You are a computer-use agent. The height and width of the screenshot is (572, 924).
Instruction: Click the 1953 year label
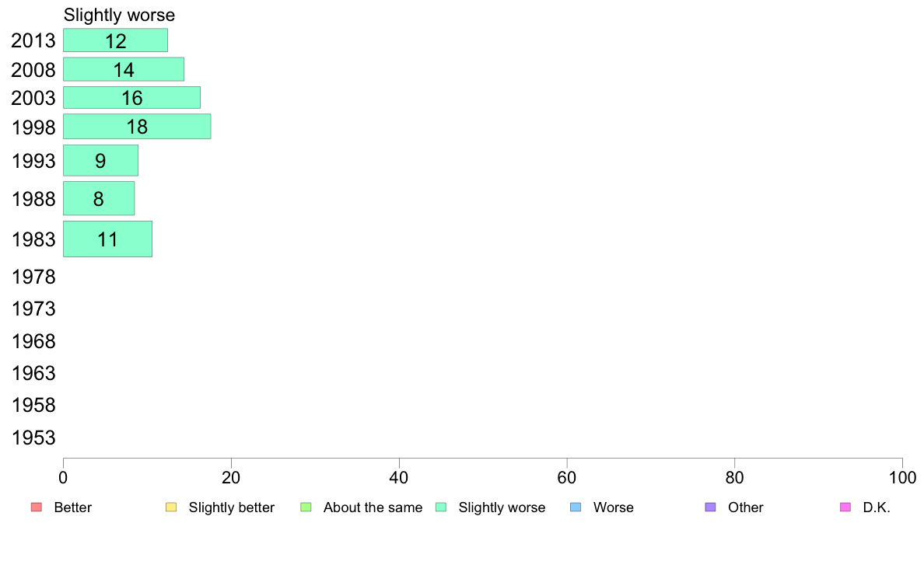(x=33, y=438)
